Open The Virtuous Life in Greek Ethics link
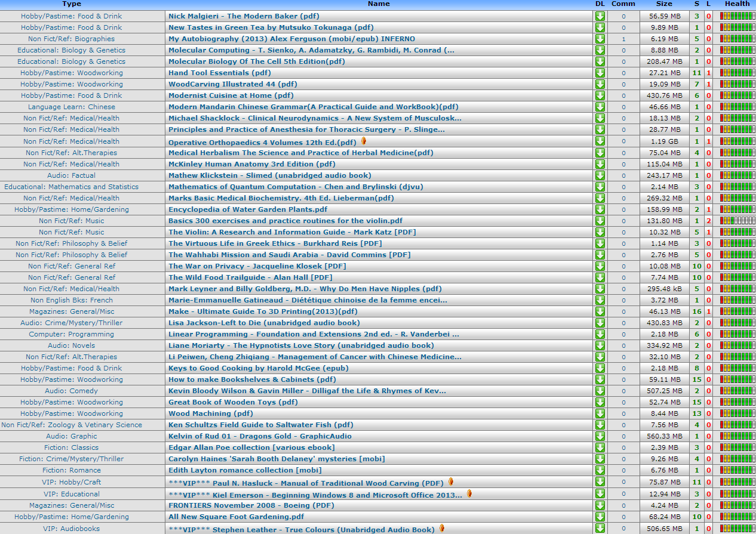Image resolution: width=756 pixels, height=534 pixels. click(275, 243)
